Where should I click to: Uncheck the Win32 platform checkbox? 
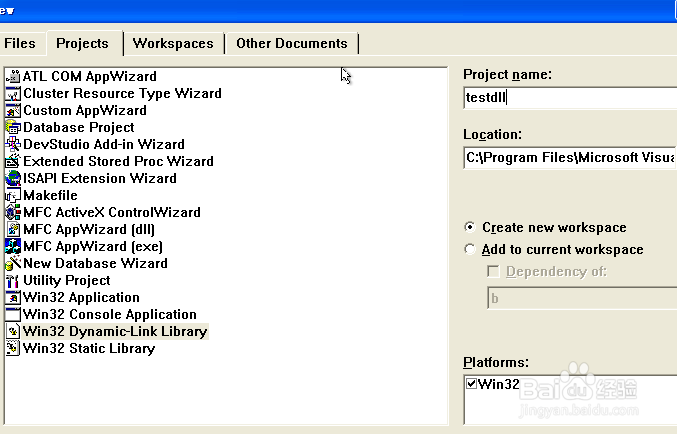coord(471,383)
